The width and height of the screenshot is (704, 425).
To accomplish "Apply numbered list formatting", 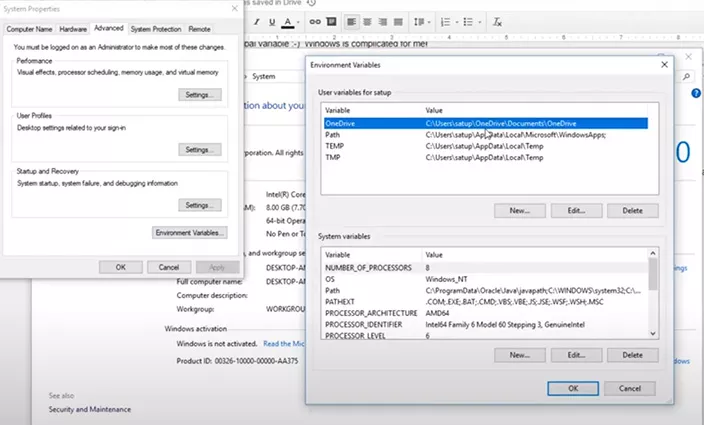I will 445,22.
